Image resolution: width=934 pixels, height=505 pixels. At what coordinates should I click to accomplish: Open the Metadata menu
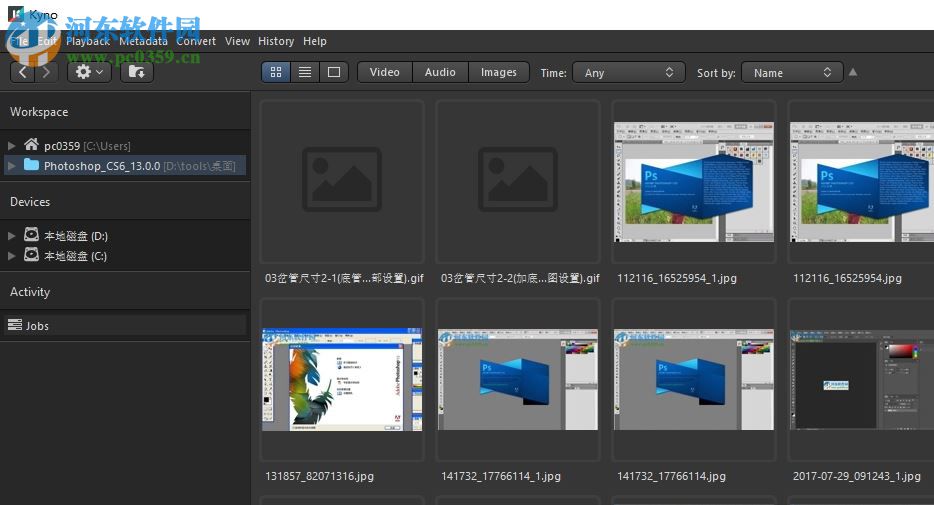click(x=144, y=41)
